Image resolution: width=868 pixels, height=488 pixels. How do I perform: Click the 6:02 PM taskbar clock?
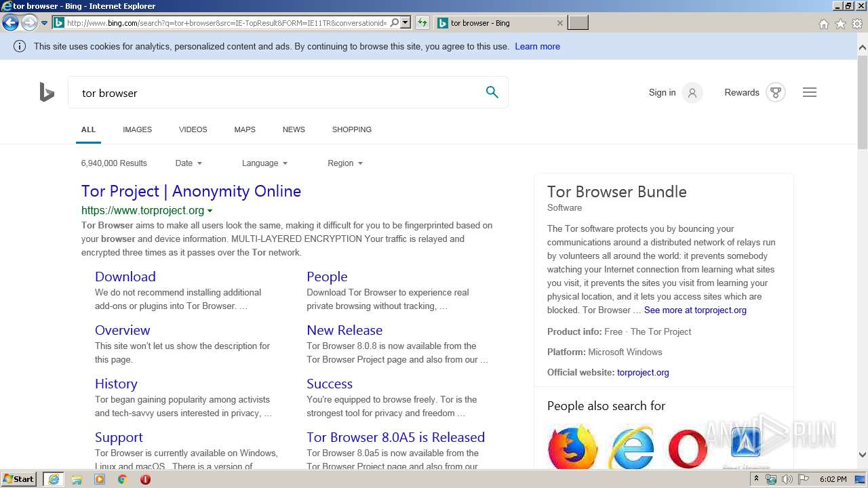[833, 479]
